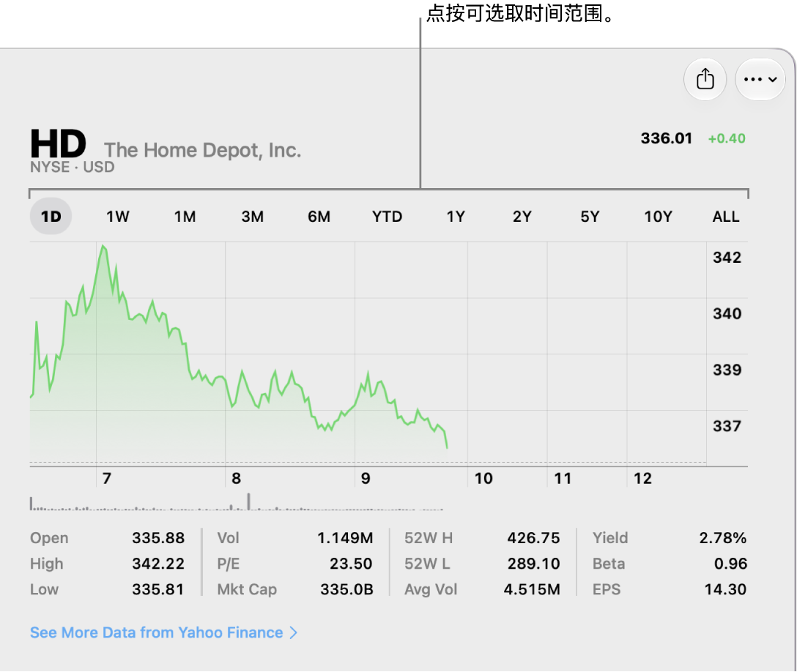The height and width of the screenshot is (672, 797).
Task: Select the 5Y time range
Action: click(x=590, y=217)
